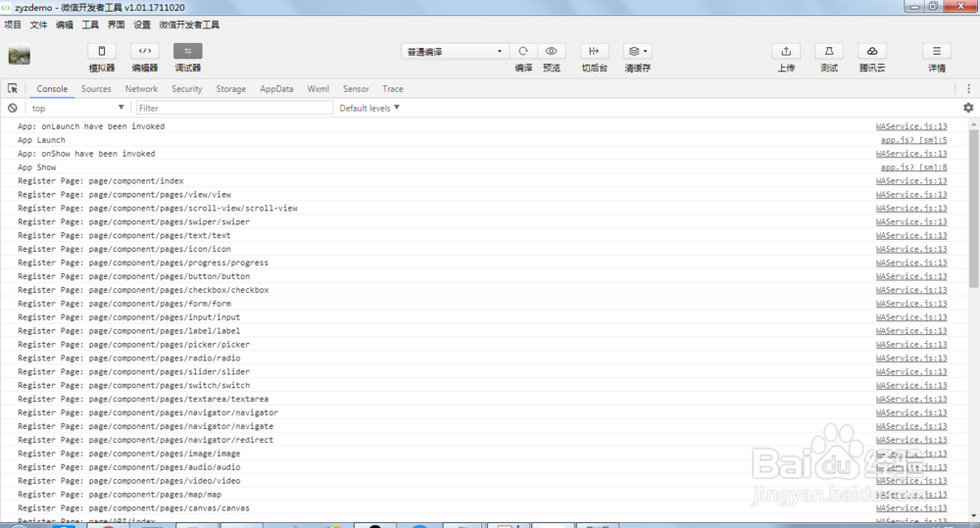Click the preview (预览) eye icon

[551, 51]
